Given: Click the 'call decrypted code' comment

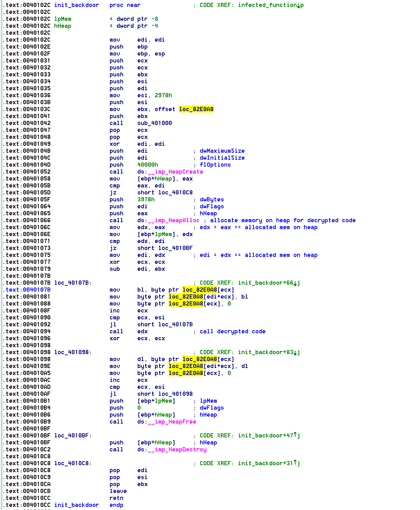Looking at the screenshot, I should 232,332.
